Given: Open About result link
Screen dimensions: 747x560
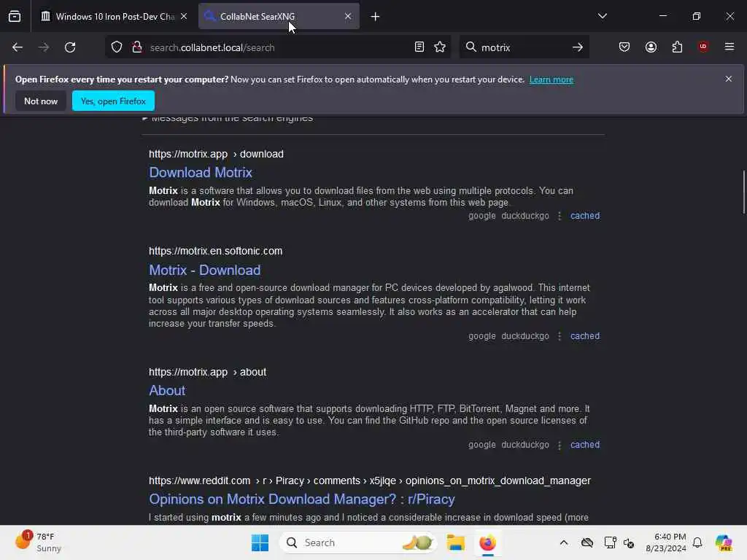Looking at the screenshot, I should tap(167, 391).
